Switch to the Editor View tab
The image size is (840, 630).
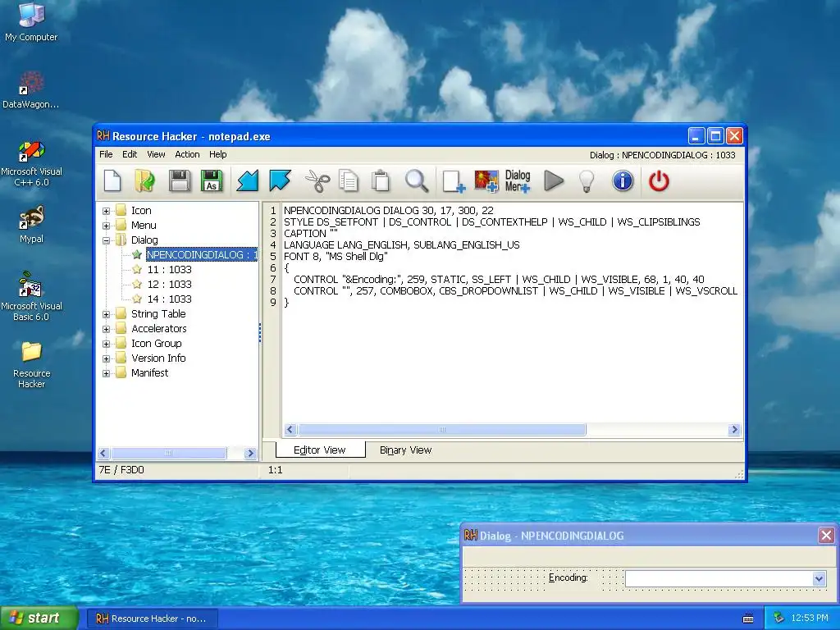320,450
